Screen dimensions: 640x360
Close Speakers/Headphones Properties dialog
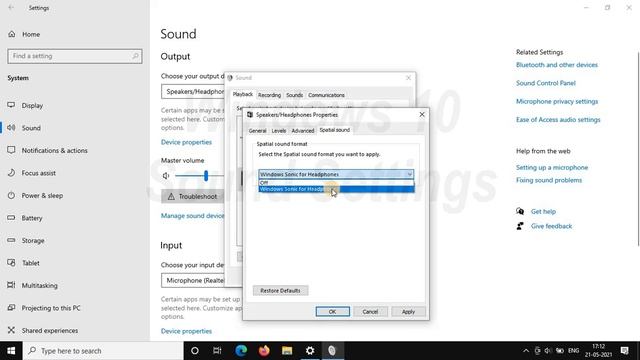coord(422,115)
